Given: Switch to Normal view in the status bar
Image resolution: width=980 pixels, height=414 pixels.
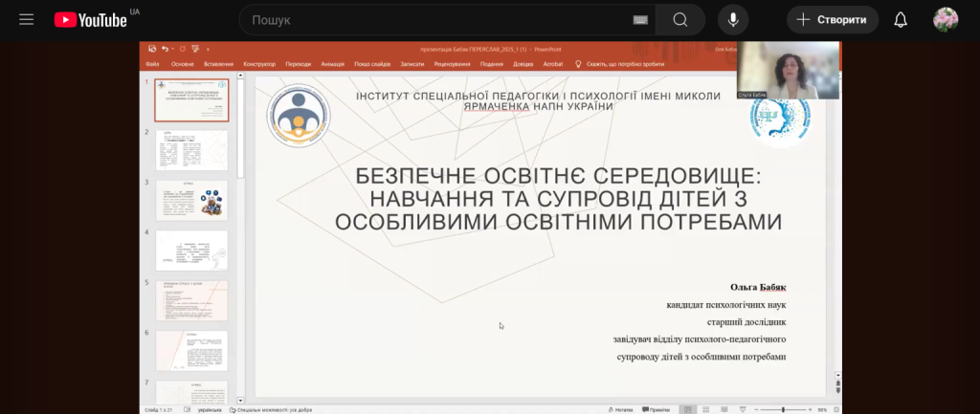Looking at the screenshot, I should [686, 409].
